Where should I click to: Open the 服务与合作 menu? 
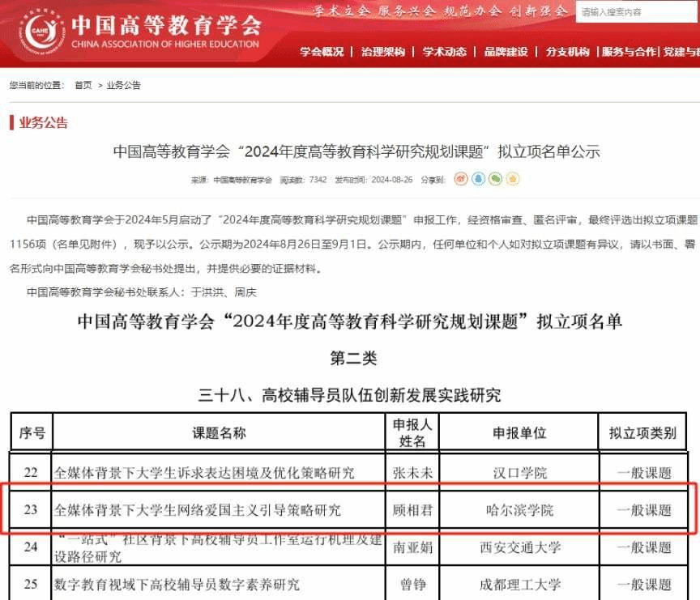[x=629, y=52]
